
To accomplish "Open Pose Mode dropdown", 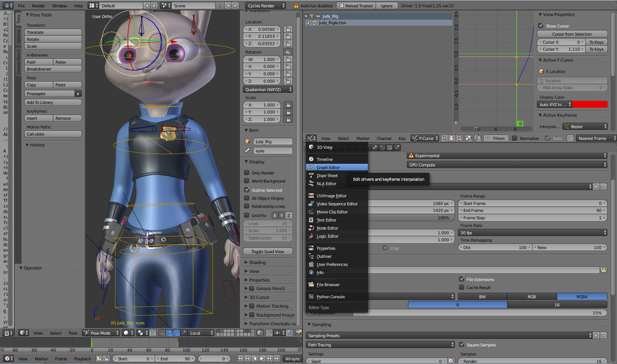I will pos(101,333).
